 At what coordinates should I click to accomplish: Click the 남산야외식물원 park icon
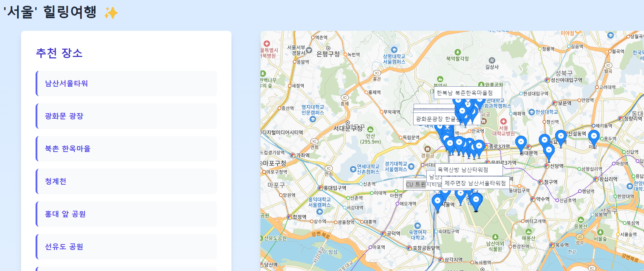pyautogui.click(x=495, y=237)
